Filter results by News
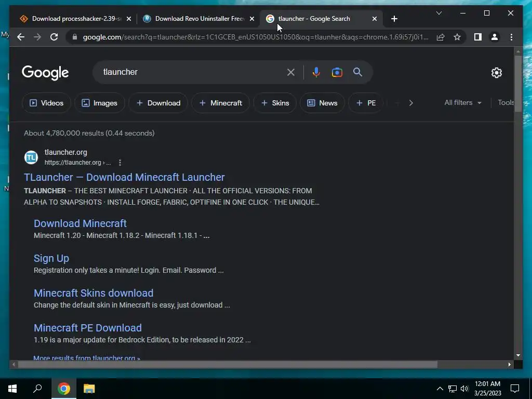This screenshot has width=532, height=399. click(322, 103)
